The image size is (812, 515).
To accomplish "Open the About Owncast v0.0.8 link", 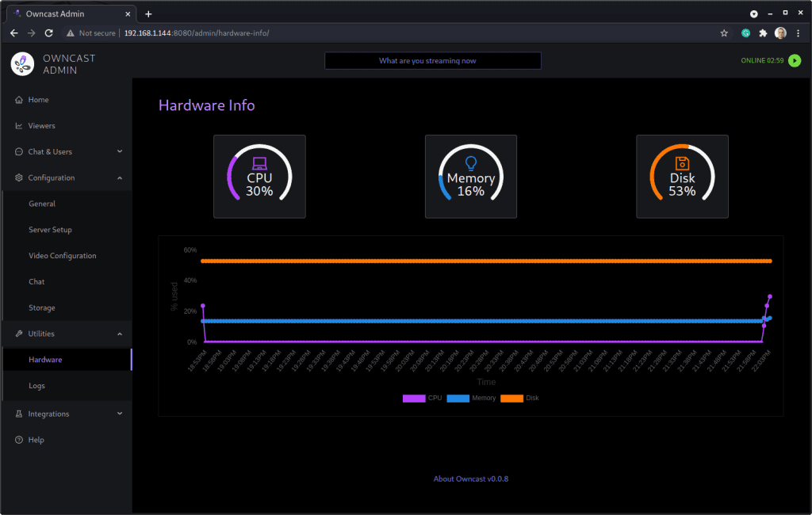I will point(476,479).
